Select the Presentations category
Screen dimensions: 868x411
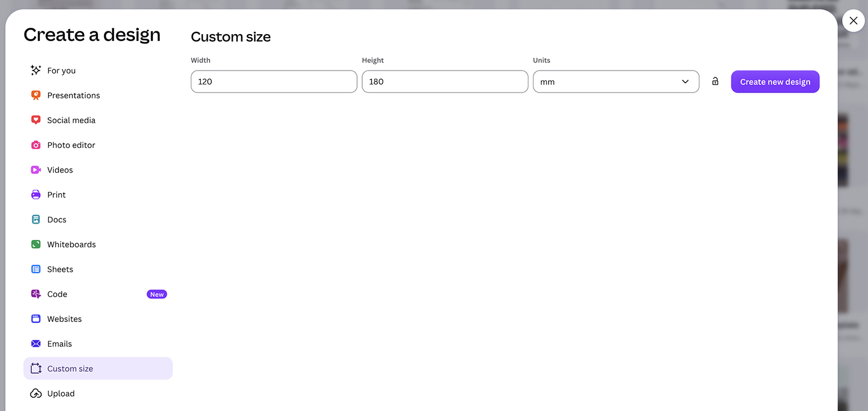[98, 95]
